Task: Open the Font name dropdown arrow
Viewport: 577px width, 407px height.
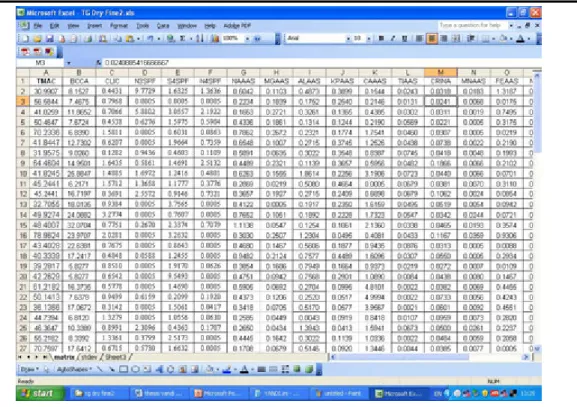Action: (348, 38)
